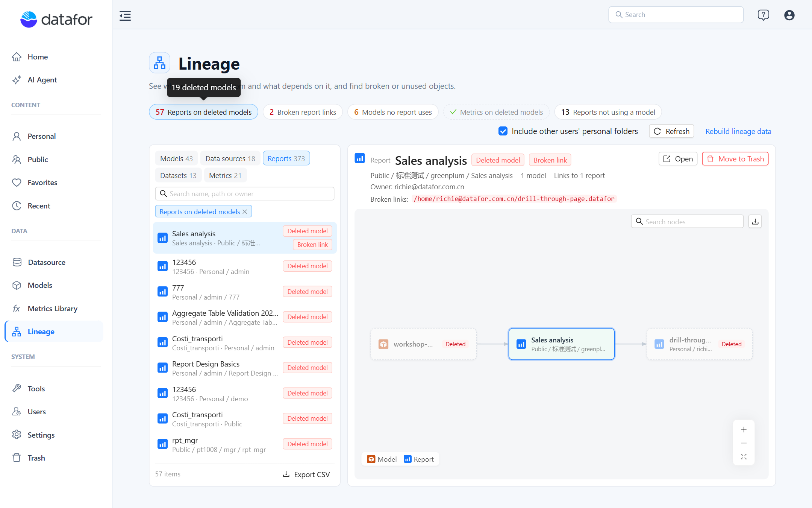Click Rebuild lineage data link
Viewport: 812px width, 508px height.
click(x=738, y=131)
